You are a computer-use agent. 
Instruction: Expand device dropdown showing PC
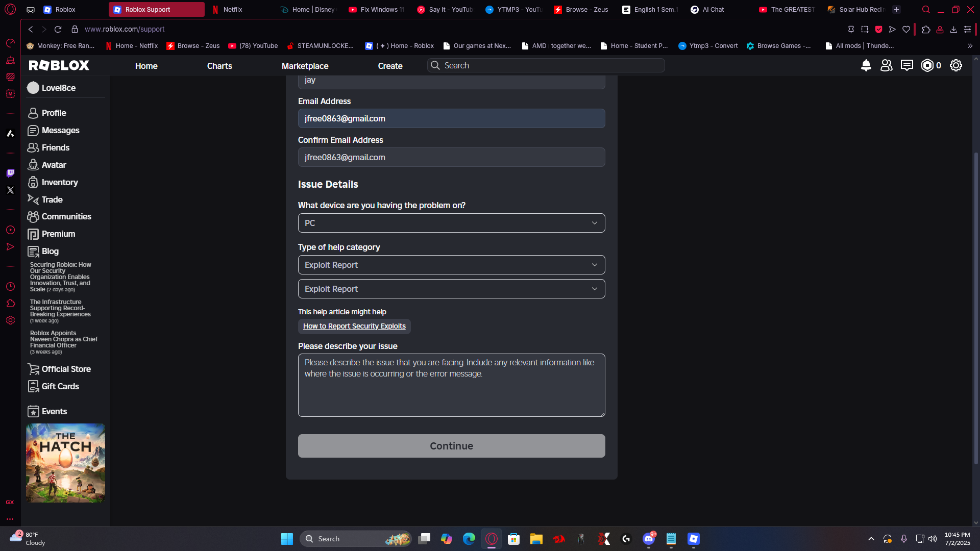[452, 223]
